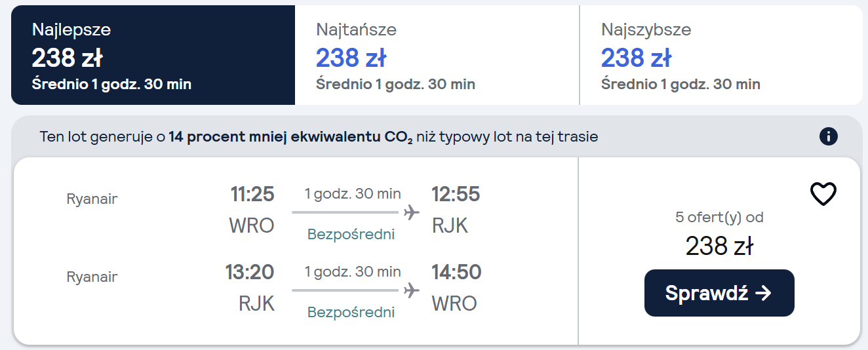868x350 pixels.
Task: Click the outbound Bezpośredni direct flight label
Action: pos(351,234)
